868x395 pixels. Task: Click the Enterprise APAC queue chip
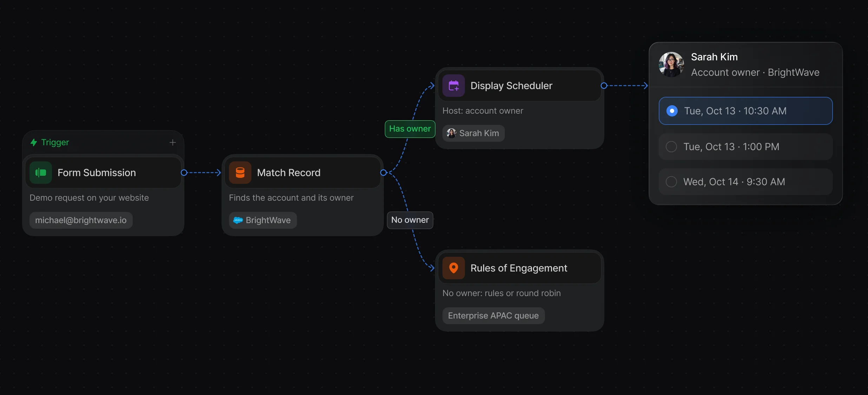pos(494,316)
